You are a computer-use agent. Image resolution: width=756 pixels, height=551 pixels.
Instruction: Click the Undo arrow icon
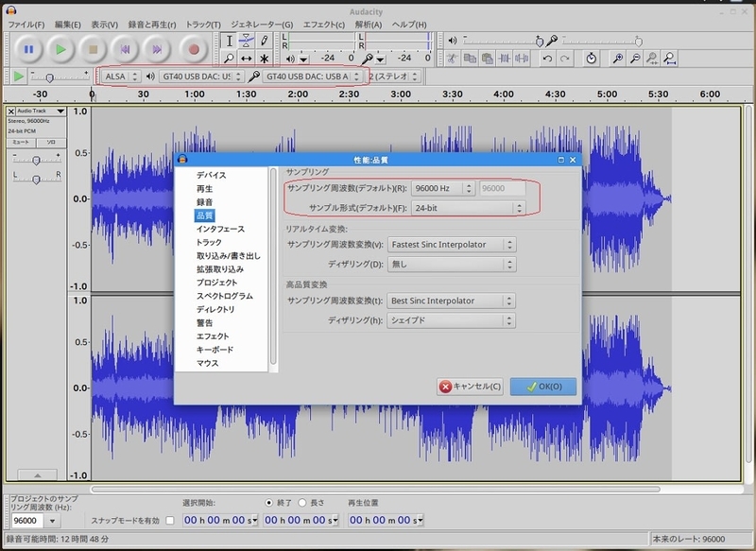pyautogui.click(x=547, y=59)
